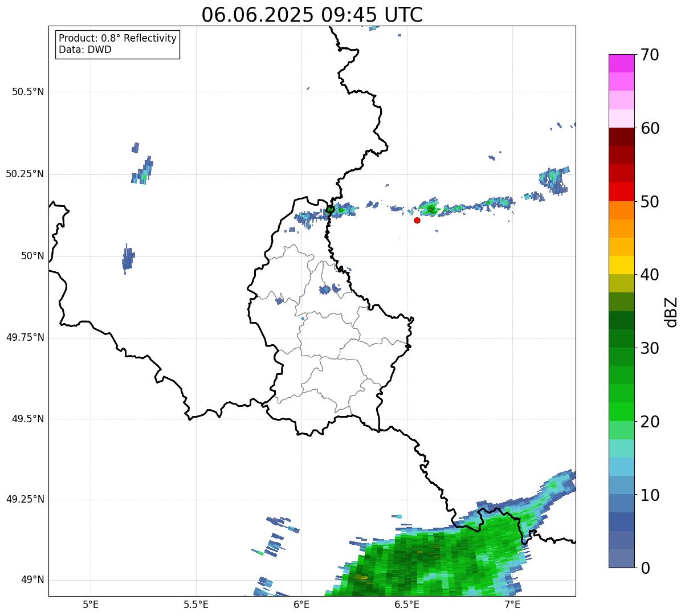Click the 50.5°N latitude label

28,92
